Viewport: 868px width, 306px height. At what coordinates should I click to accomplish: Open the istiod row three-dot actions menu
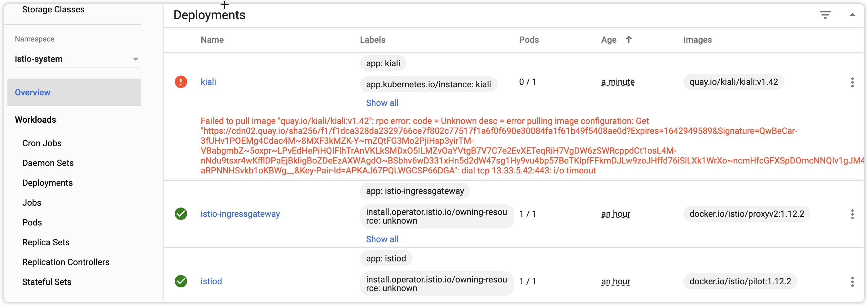tap(852, 282)
